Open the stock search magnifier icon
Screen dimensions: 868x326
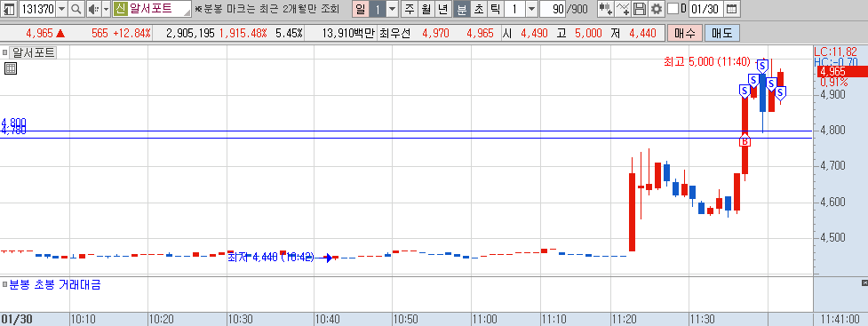click(76, 9)
